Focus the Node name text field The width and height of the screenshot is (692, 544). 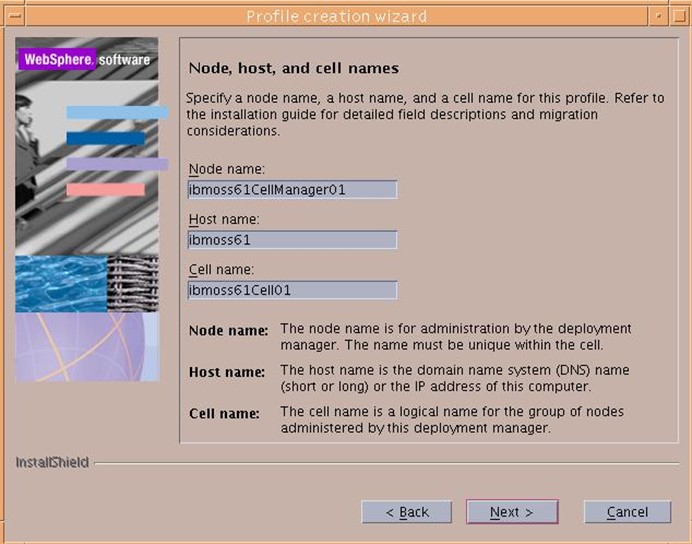(x=292, y=189)
